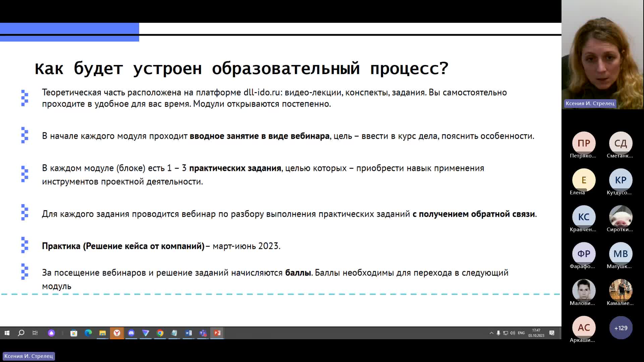The image size is (644, 362).
Task: Click bold text 'с получением обратной связи'
Action: coord(474,214)
